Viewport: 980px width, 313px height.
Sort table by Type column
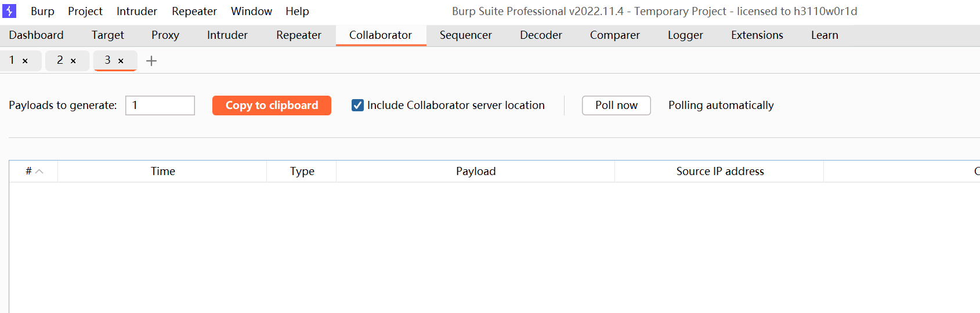[x=302, y=172]
